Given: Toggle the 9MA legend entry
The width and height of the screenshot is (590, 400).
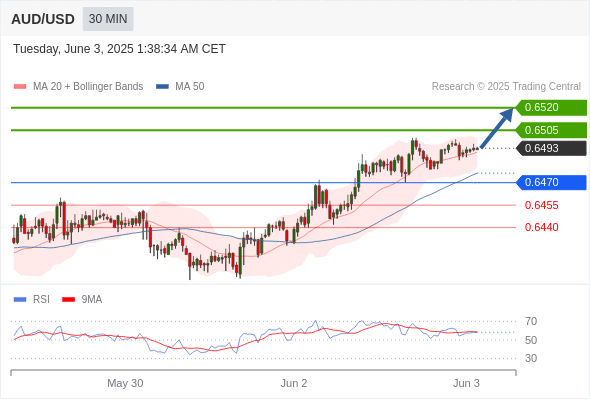Looking at the screenshot, I should click(x=82, y=300).
